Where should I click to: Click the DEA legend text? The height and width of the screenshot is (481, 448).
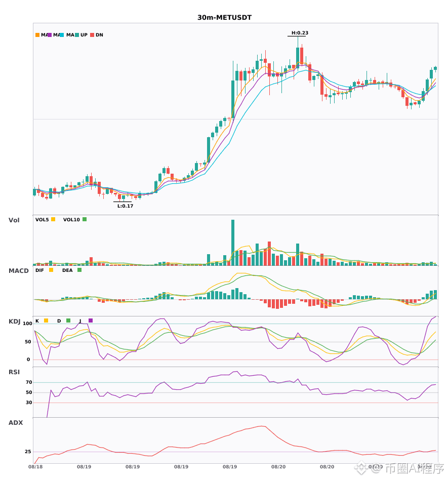click(67, 270)
